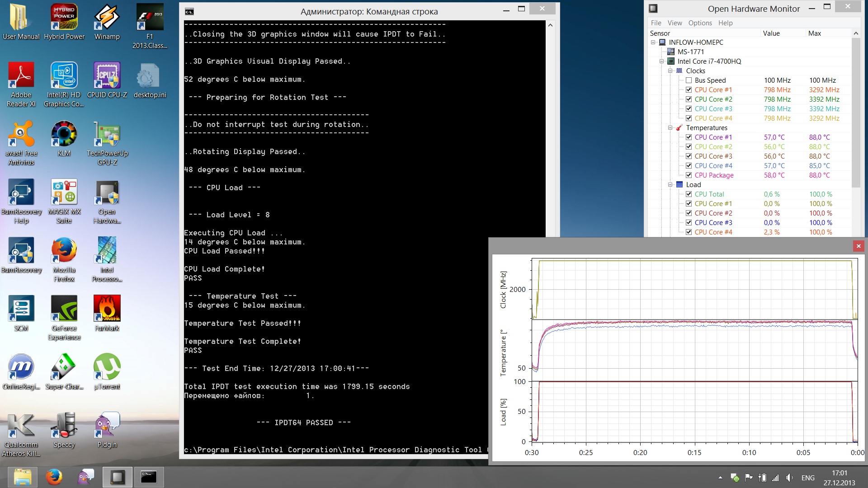
Task: Launch TechPowerUp GPU-Z from desktop
Action: tap(107, 134)
